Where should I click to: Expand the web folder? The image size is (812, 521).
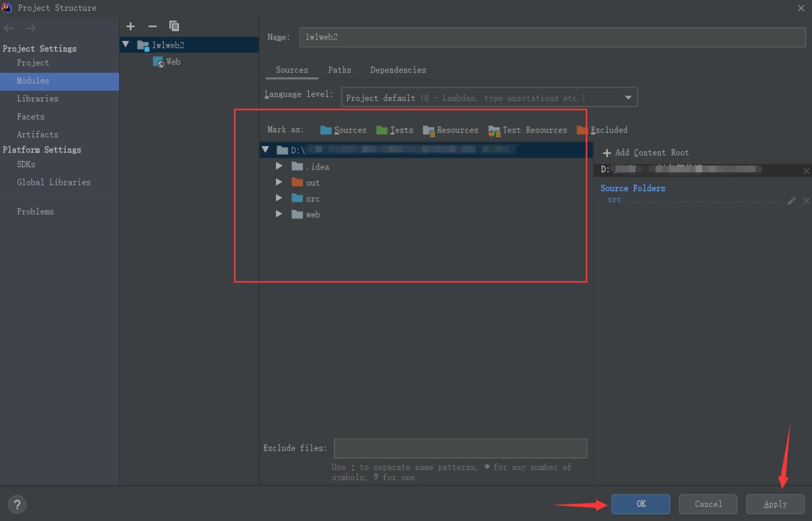(279, 214)
